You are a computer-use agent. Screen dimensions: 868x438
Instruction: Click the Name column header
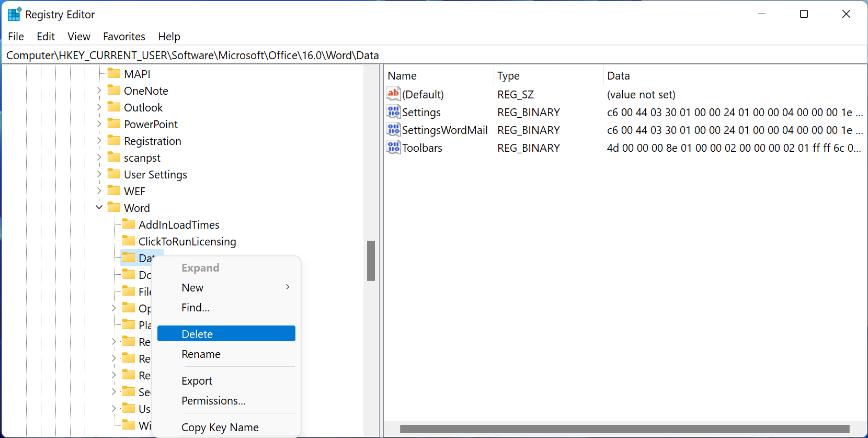(x=439, y=76)
